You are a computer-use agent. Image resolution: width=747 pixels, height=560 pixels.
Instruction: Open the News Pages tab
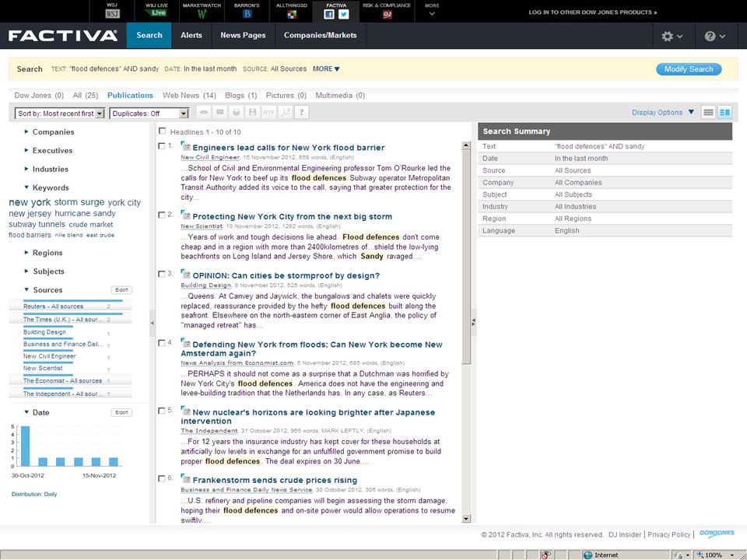[243, 35]
